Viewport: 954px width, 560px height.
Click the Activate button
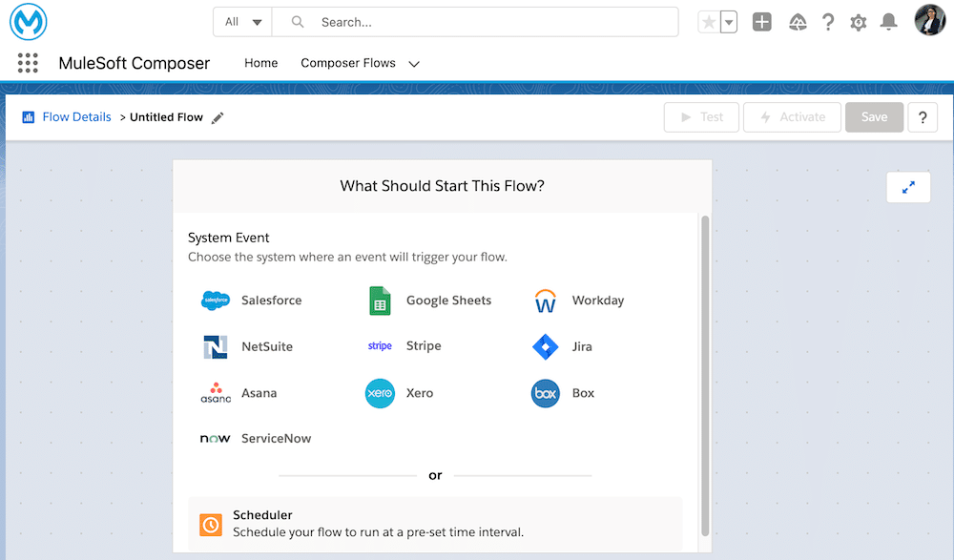[792, 117]
